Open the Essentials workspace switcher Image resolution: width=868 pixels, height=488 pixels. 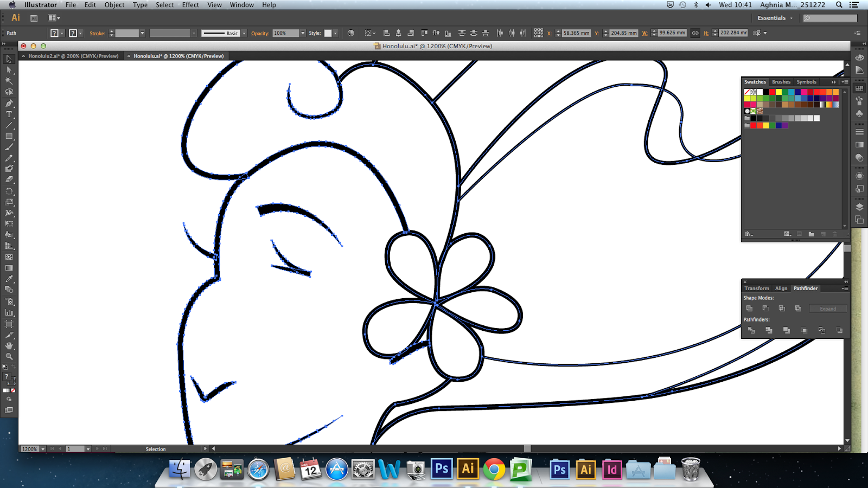[x=775, y=18]
